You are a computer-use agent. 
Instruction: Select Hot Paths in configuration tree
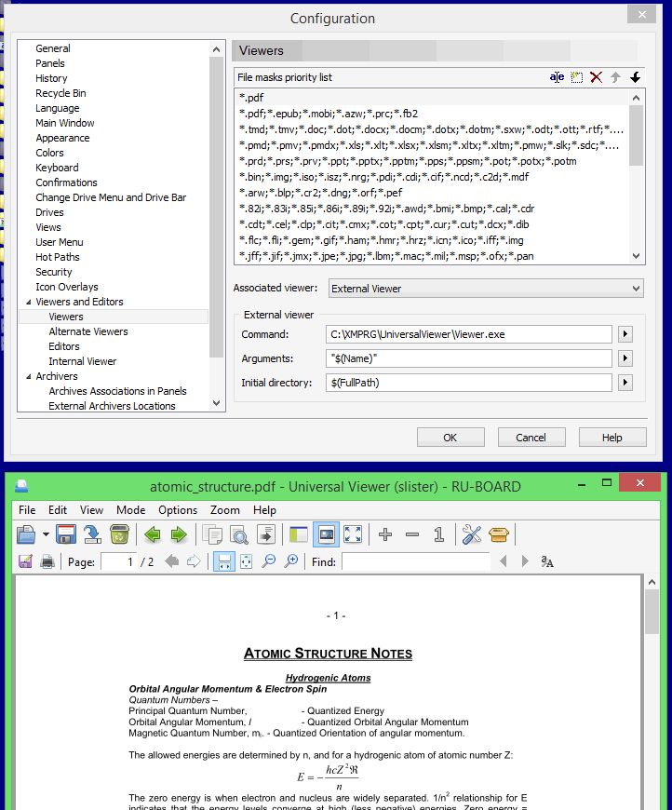pyautogui.click(x=58, y=257)
